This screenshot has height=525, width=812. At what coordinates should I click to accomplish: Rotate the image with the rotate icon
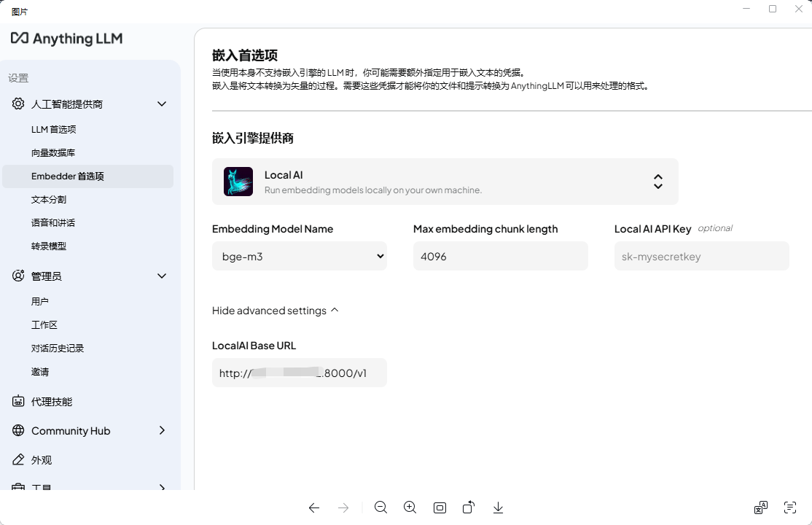(469, 507)
